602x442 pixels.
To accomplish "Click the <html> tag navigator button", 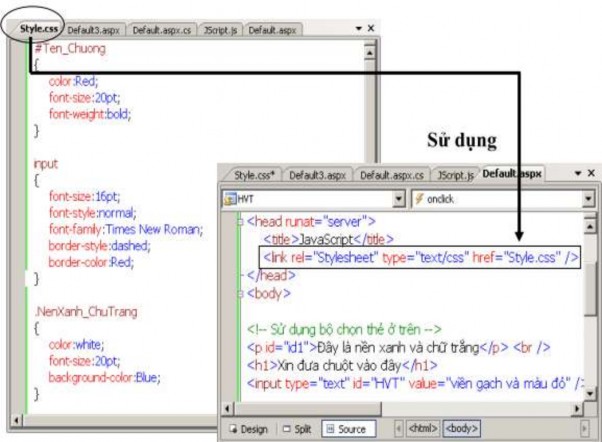I will point(423,428).
